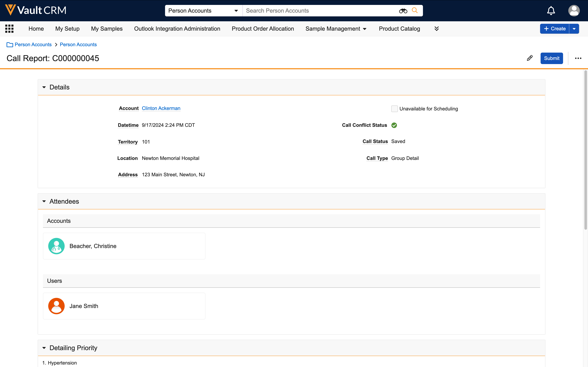Open the Product Catalog tab
Screen dimensions: 588x367
click(x=399, y=29)
